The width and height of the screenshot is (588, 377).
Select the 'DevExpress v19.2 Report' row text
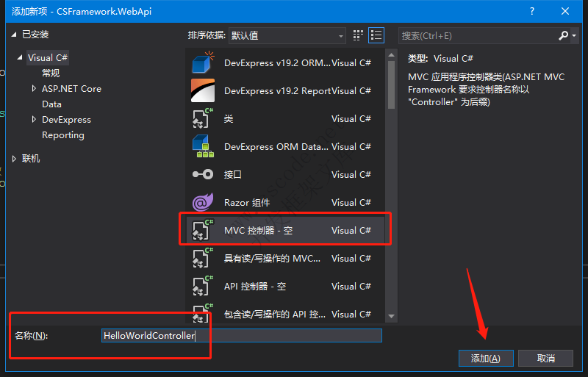click(277, 91)
